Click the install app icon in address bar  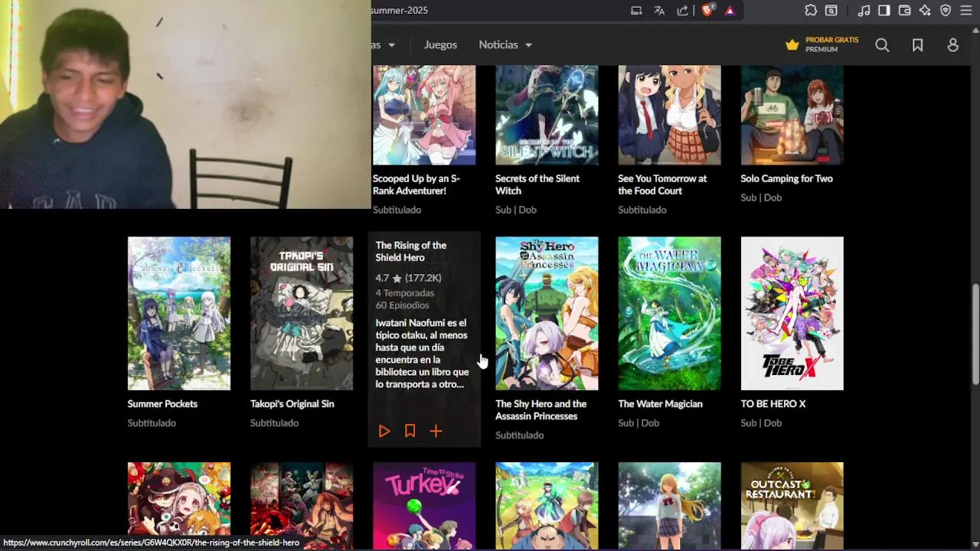pyautogui.click(x=636, y=11)
